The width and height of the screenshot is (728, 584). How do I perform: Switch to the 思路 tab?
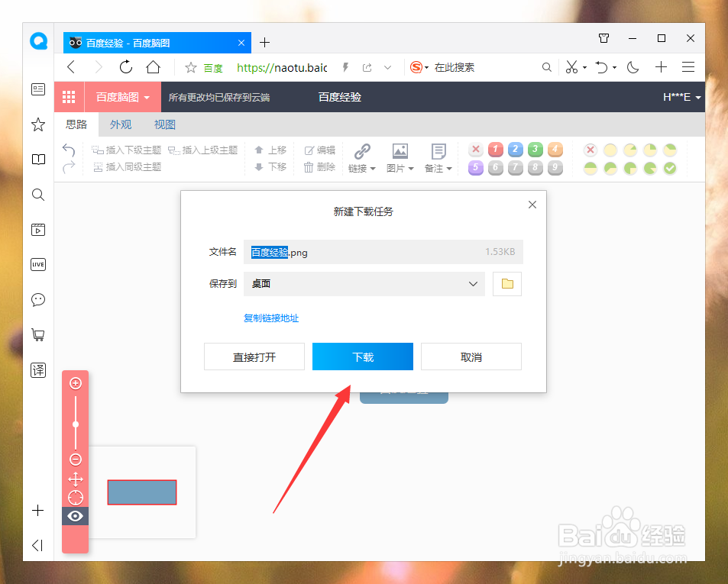76,124
